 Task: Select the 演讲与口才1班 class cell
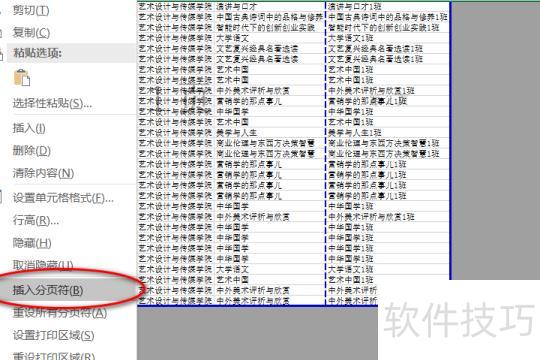click(x=387, y=7)
